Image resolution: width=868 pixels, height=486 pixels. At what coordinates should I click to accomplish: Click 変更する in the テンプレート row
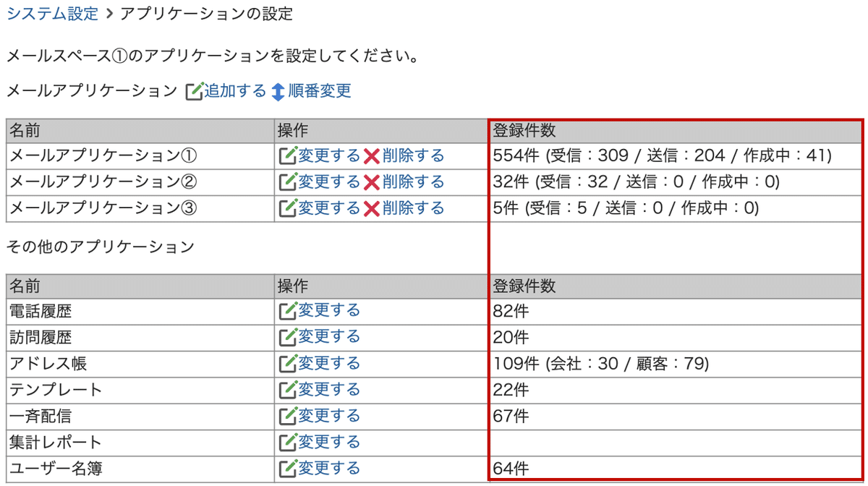[x=328, y=389]
